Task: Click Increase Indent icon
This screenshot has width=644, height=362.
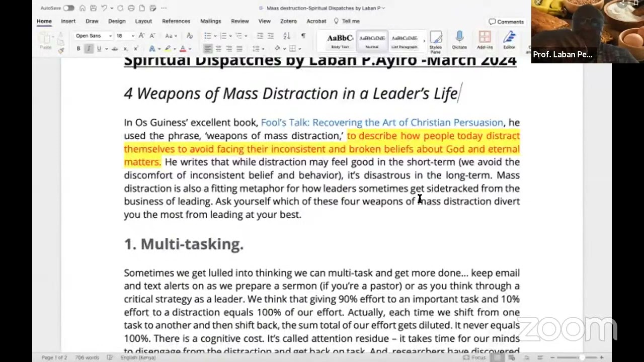Action: coord(271,36)
